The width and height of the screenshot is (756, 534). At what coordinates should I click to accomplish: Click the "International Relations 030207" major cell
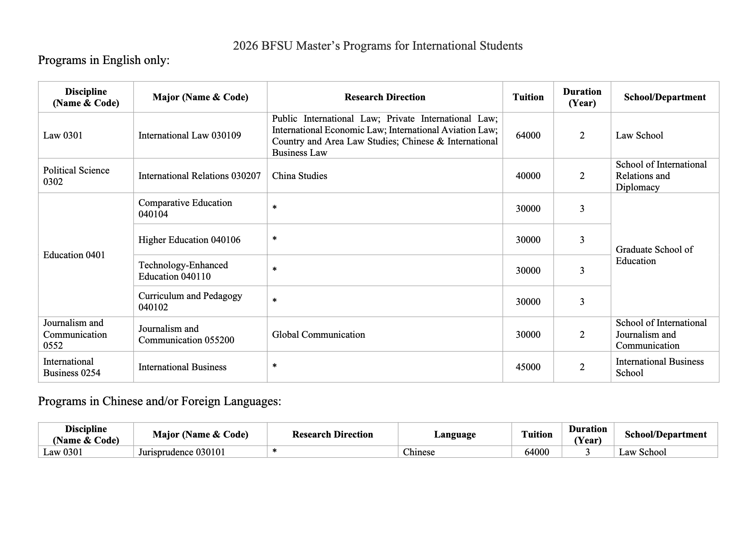200,176
